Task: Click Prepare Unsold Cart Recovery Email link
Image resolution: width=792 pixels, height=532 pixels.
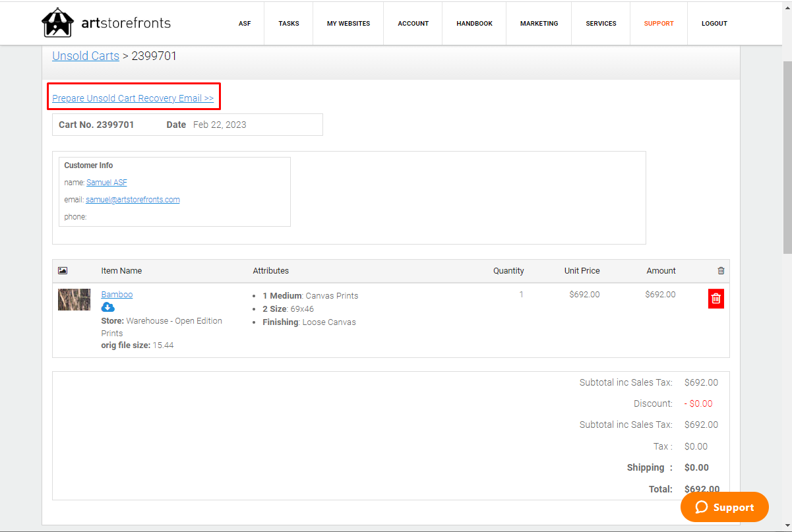Action: 133,98
